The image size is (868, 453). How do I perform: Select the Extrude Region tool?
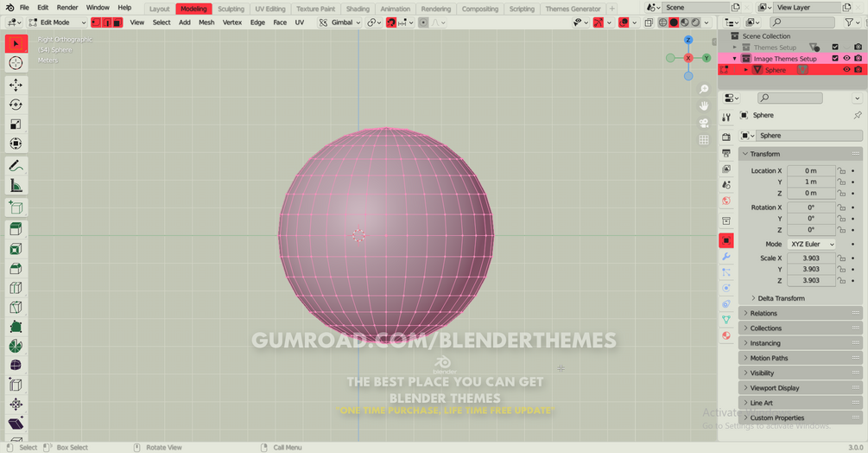click(16, 229)
